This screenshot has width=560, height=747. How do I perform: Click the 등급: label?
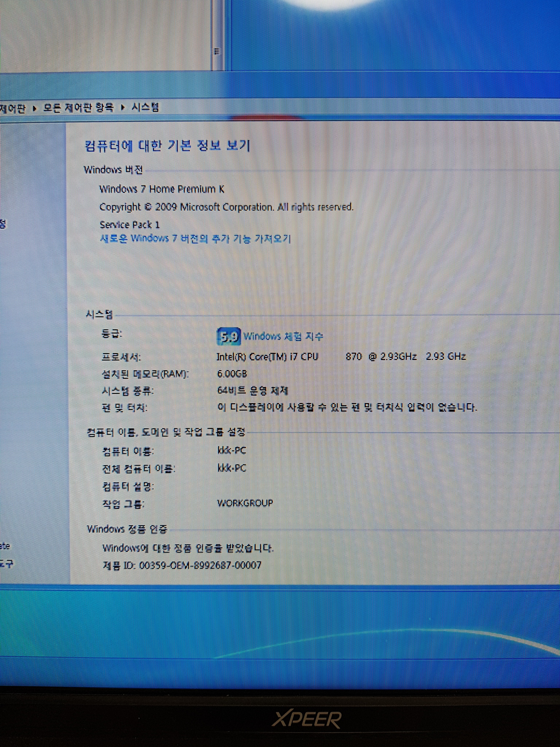coord(112,333)
